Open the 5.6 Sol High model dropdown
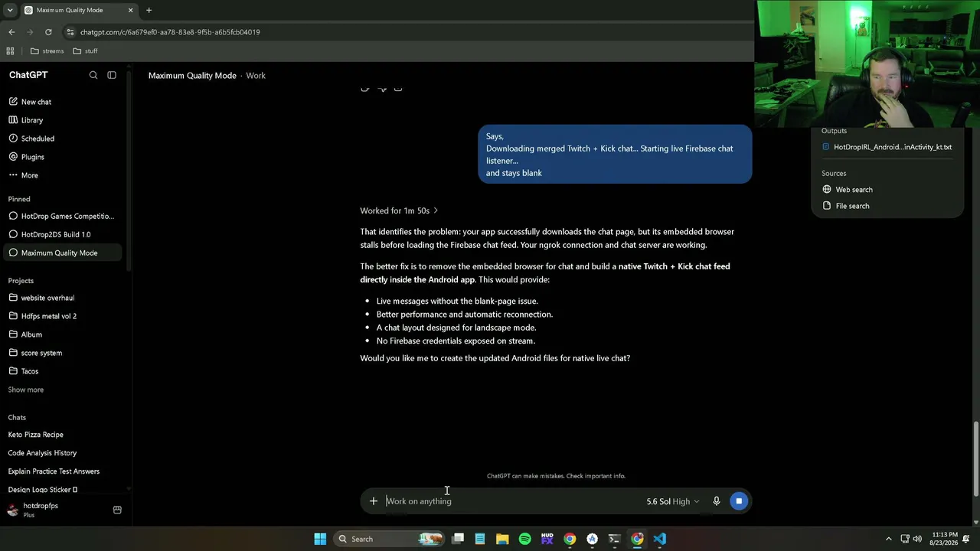Image resolution: width=980 pixels, height=551 pixels. point(672,501)
